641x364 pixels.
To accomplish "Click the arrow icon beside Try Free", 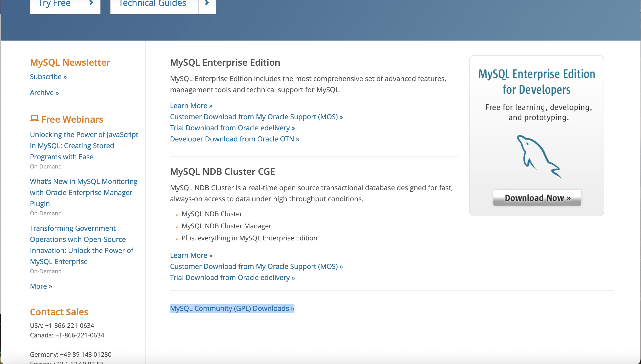I will pyautogui.click(x=91, y=3).
